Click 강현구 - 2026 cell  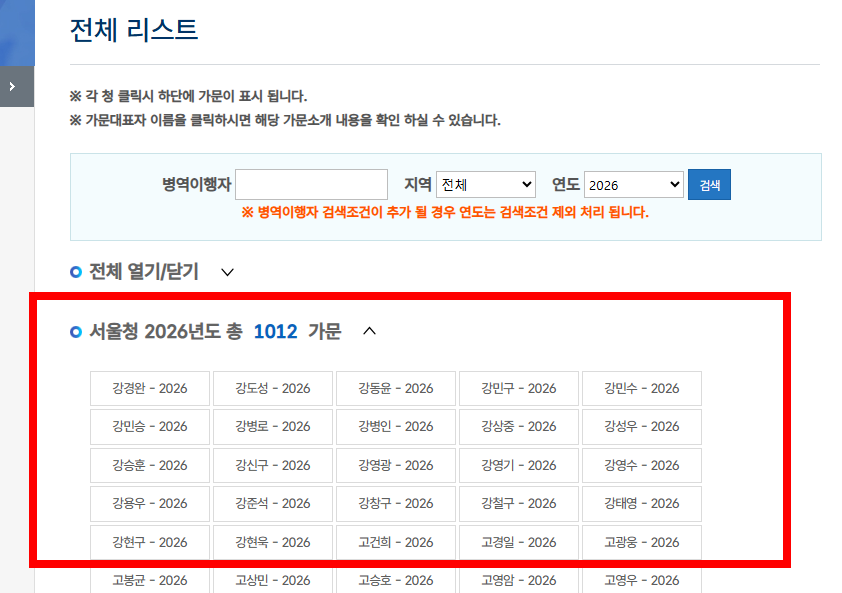pyautogui.click(x=150, y=543)
